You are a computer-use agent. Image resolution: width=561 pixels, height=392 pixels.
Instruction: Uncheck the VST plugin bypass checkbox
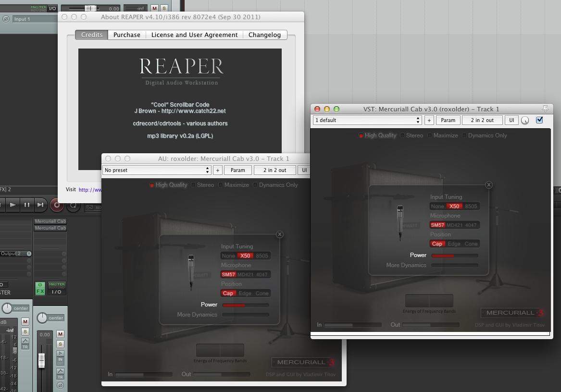click(539, 120)
